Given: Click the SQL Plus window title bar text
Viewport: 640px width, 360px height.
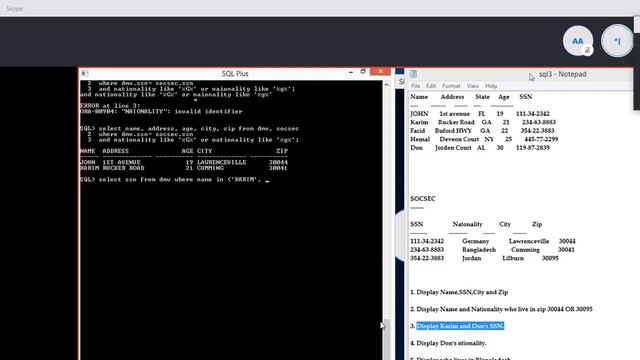Looking at the screenshot, I should pyautogui.click(x=235, y=73).
